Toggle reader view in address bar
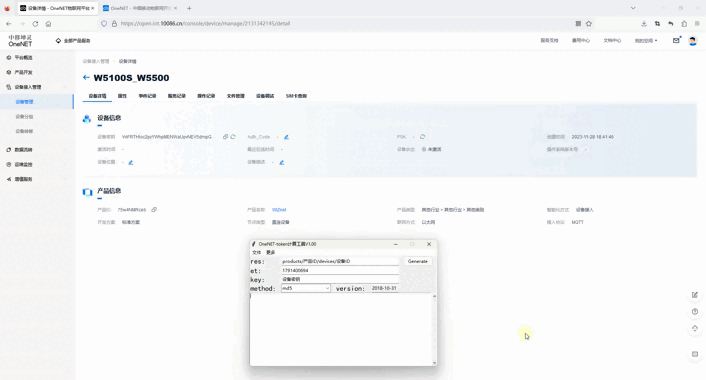 (x=578, y=23)
